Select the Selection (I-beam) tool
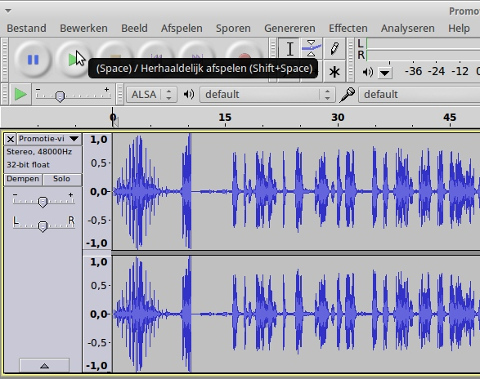The width and height of the screenshot is (480, 379). [x=290, y=49]
